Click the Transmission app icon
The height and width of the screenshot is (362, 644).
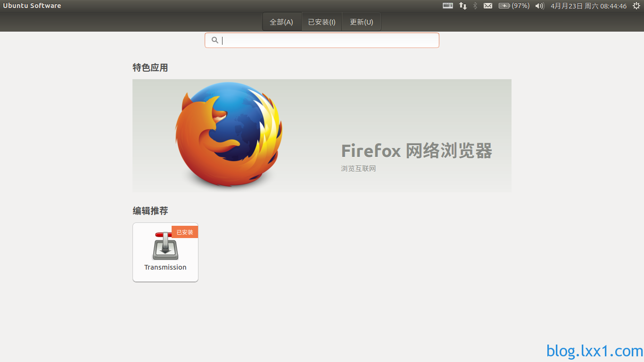coord(165,246)
